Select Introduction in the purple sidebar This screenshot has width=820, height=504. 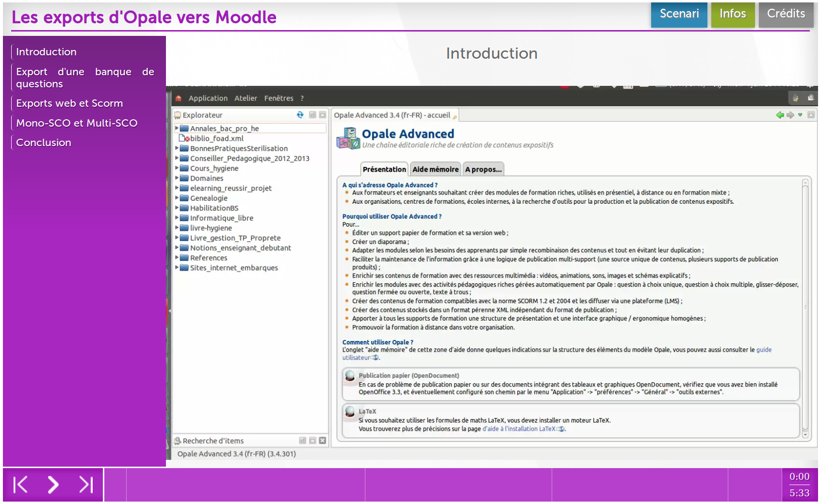(46, 52)
